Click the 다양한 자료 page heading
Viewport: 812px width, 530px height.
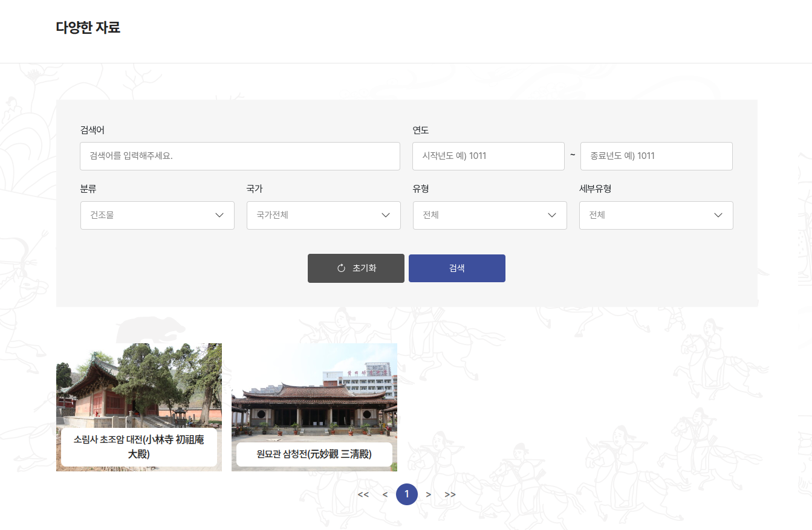88,28
